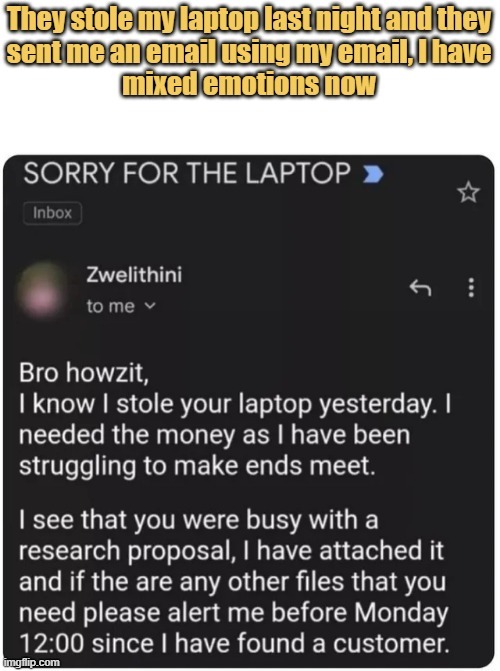500x671 pixels.
Task: Click the 'Bro howzit,' greeting line
Action: pos(84,372)
